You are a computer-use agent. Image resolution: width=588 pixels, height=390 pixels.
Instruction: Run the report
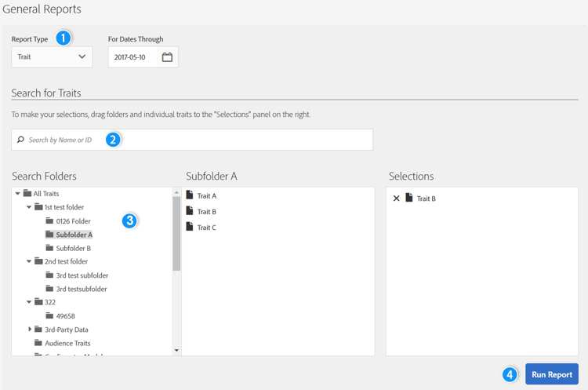pos(551,374)
